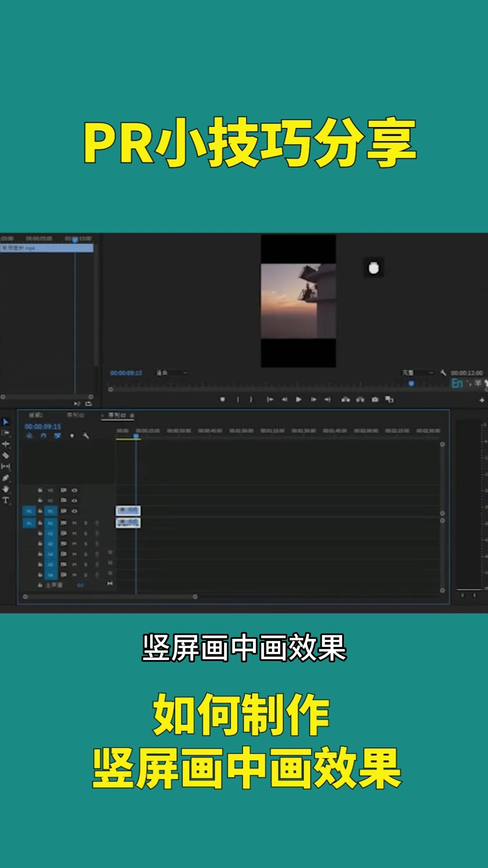Image resolution: width=488 pixels, height=868 pixels.
Task: Click Go to In point button
Action: (x=270, y=399)
